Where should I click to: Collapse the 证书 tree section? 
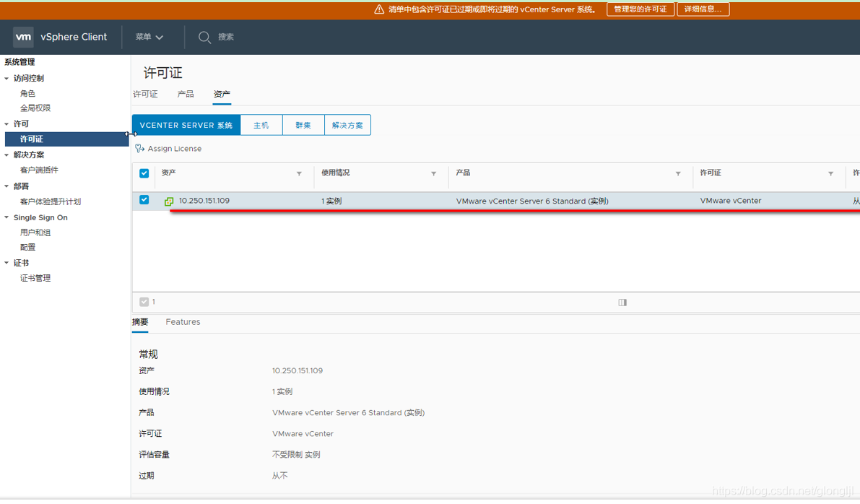6,264
